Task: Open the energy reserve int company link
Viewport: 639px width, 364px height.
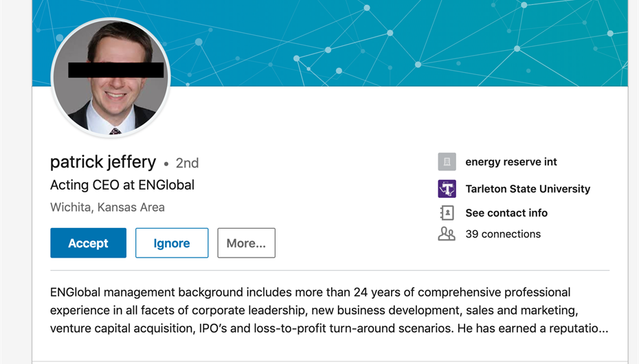Action: [511, 162]
